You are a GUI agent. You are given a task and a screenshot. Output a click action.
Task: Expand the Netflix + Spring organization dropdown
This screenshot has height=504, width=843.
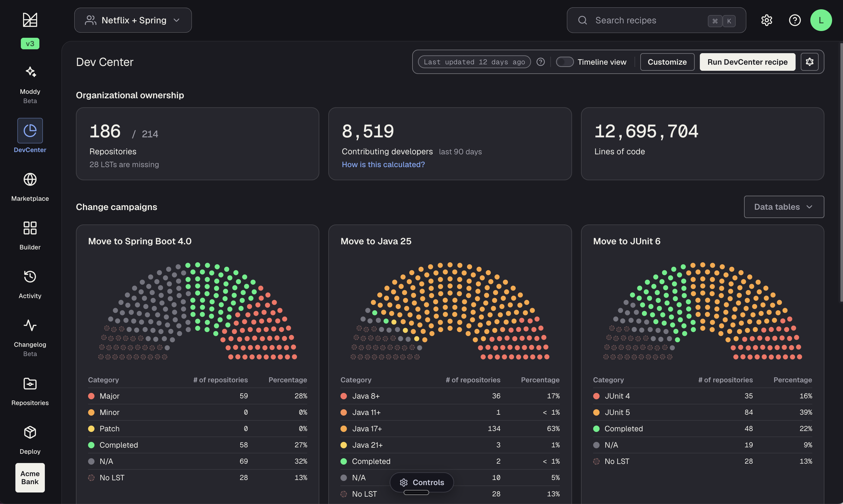click(x=133, y=20)
